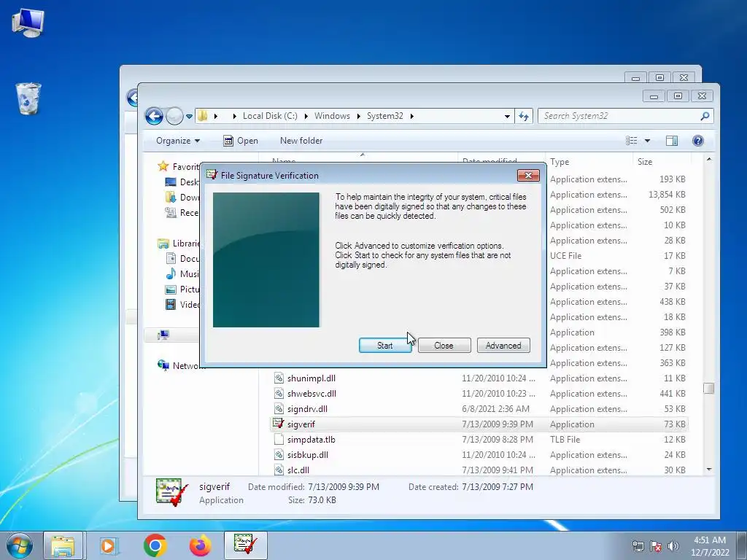Change view using the view icon

(x=632, y=141)
